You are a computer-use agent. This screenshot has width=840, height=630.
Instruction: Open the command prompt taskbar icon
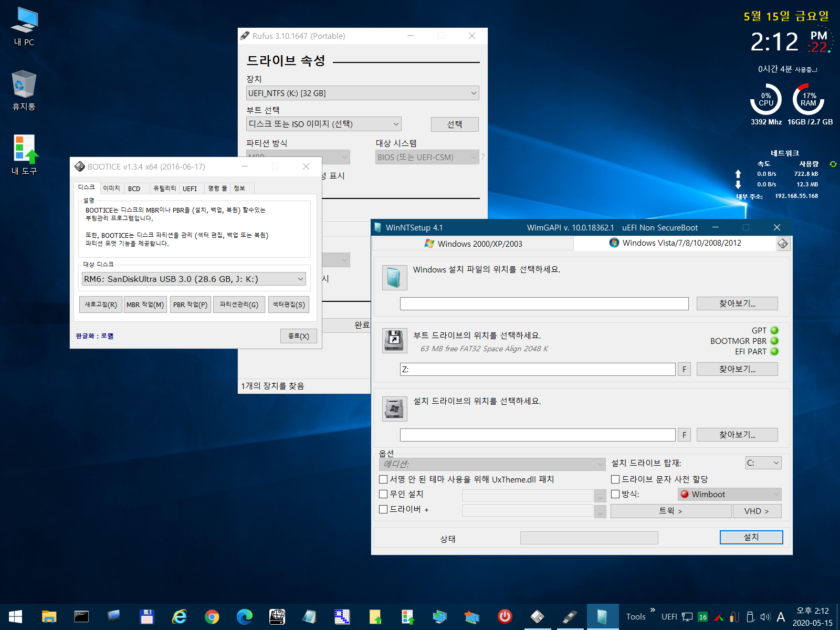[x=81, y=616]
